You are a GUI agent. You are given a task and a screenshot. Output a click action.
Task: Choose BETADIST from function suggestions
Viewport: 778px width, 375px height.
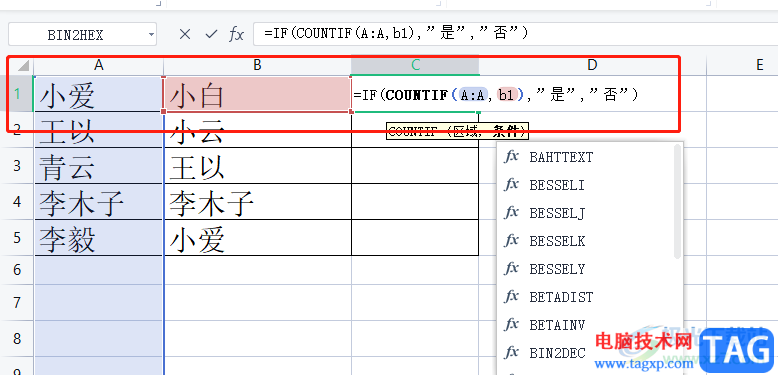pyautogui.click(x=586, y=297)
